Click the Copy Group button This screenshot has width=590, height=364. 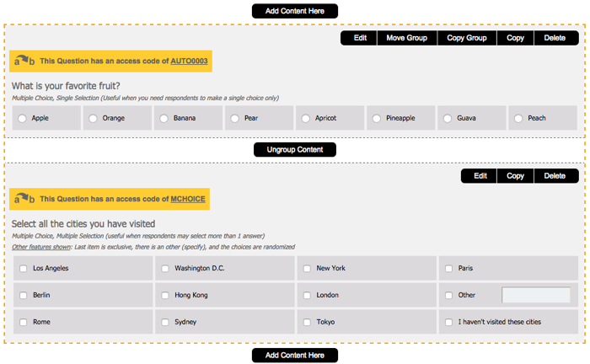[467, 38]
